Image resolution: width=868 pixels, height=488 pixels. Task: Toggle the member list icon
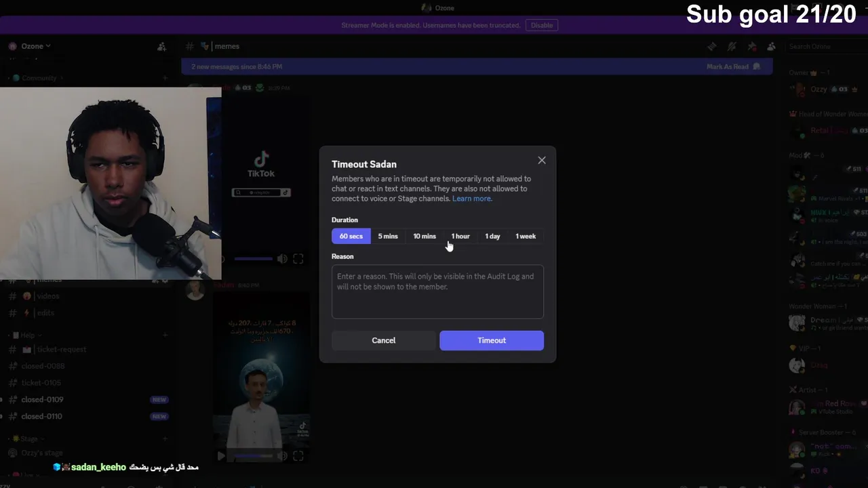point(771,46)
